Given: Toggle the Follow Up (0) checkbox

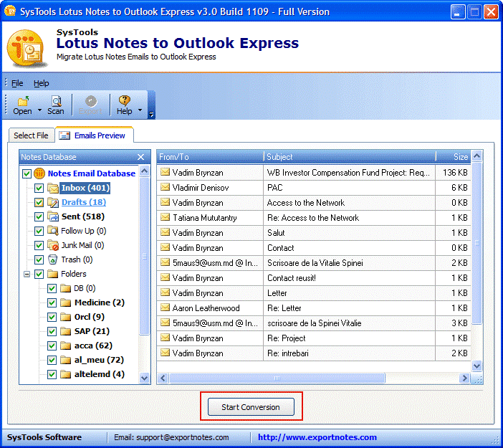Looking at the screenshot, I should [39, 231].
